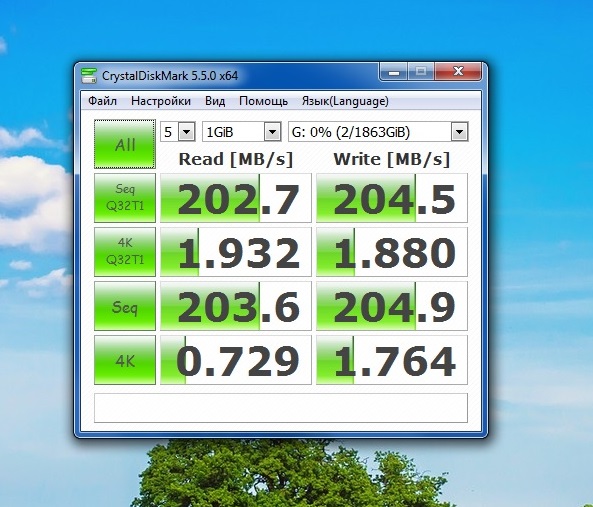Click 4K Q32T1 read value 1.932
Viewport: 593px width, 507px height.
pyautogui.click(x=236, y=252)
